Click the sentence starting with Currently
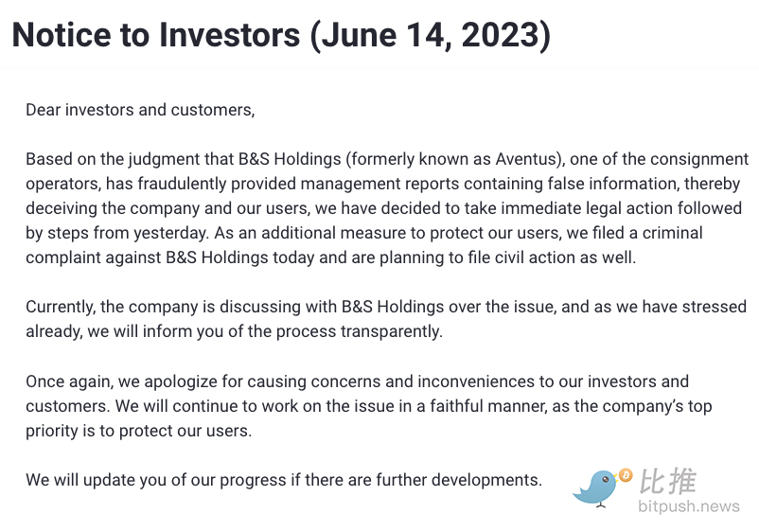This screenshot has width=759, height=532. 386,319
